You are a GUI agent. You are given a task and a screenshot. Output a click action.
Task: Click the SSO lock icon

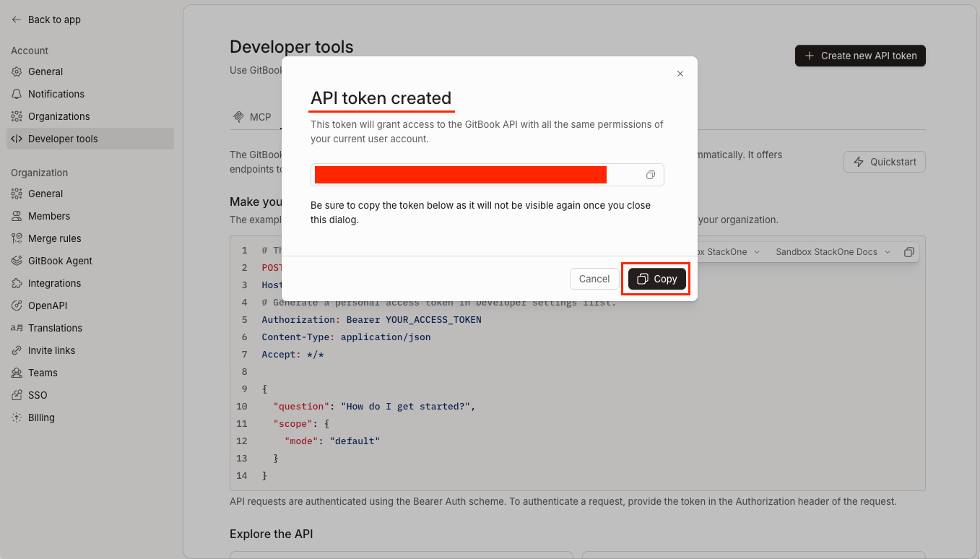pos(17,395)
